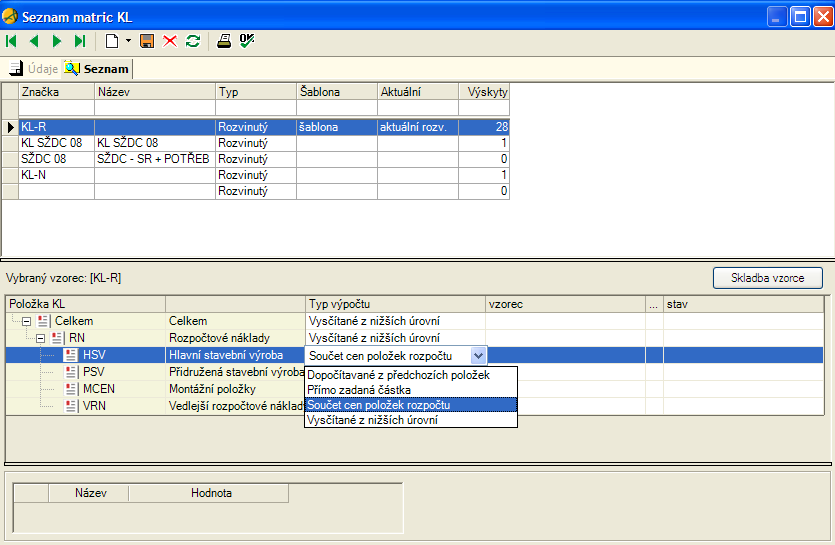Switch to the Seznam tab
This screenshot has height=545, width=835.
pyautogui.click(x=97, y=69)
